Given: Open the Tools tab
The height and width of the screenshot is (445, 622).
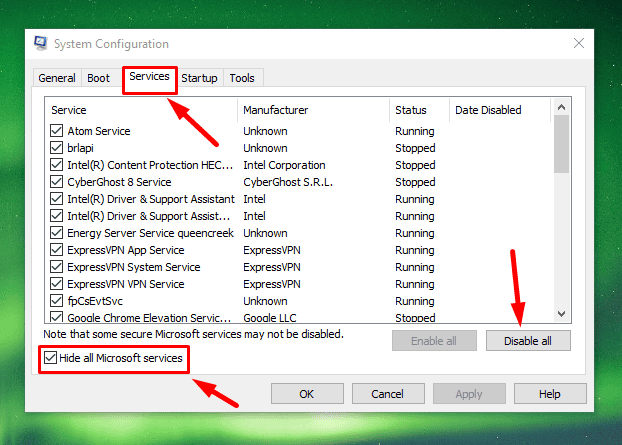Looking at the screenshot, I should 242,78.
